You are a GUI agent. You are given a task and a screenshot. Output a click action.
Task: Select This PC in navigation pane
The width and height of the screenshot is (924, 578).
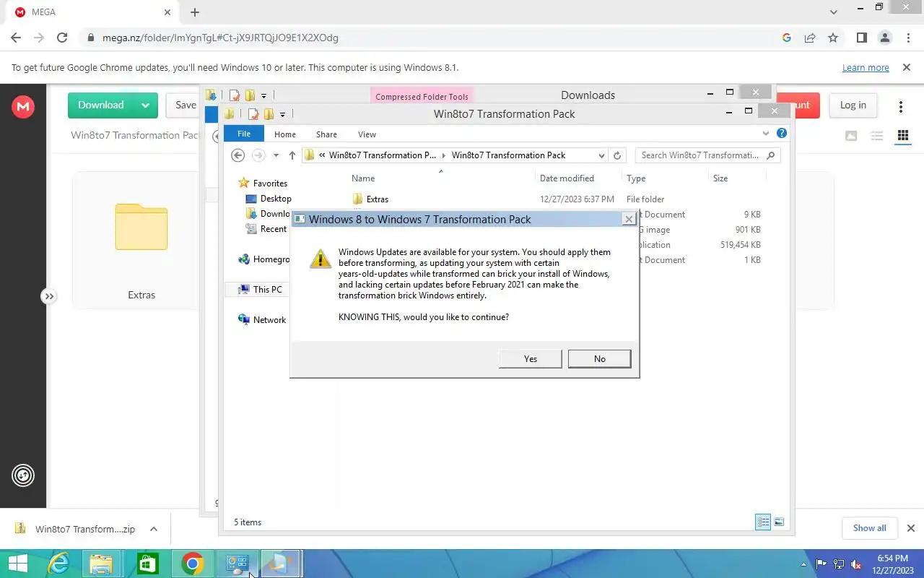tap(261, 290)
